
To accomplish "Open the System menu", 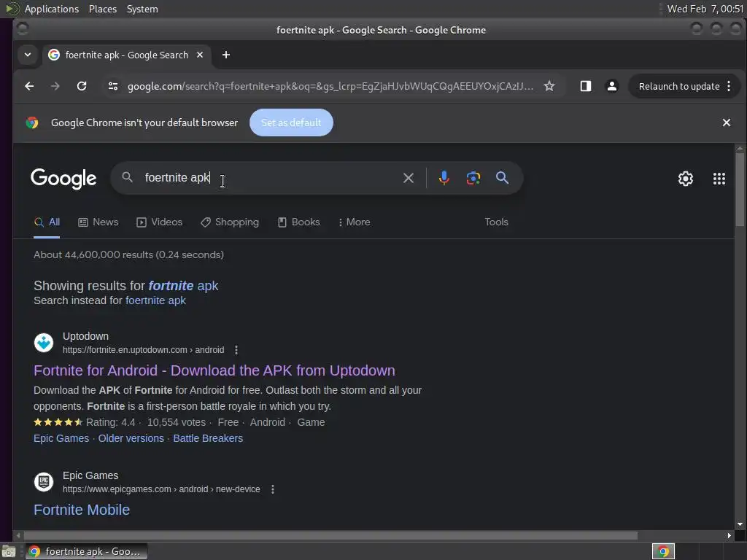I will pos(142,9).
